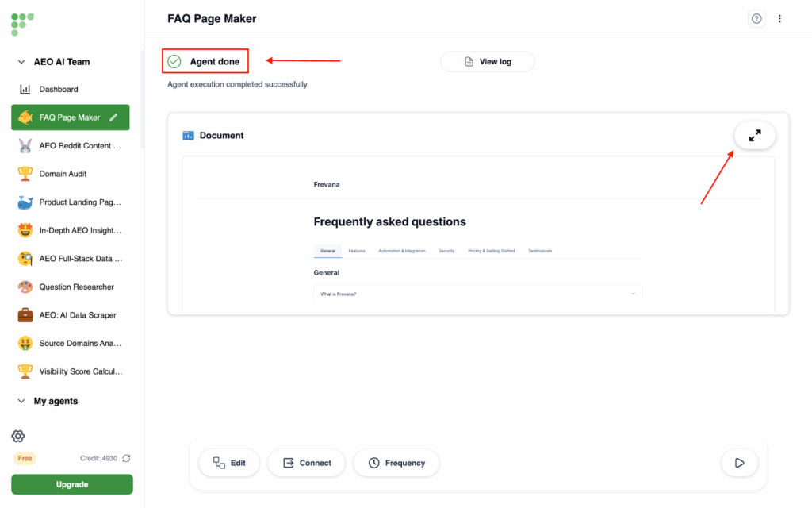Expand the 'What is Frevana?' question
This screenshot has height=508, width=812.
(477, 294)
